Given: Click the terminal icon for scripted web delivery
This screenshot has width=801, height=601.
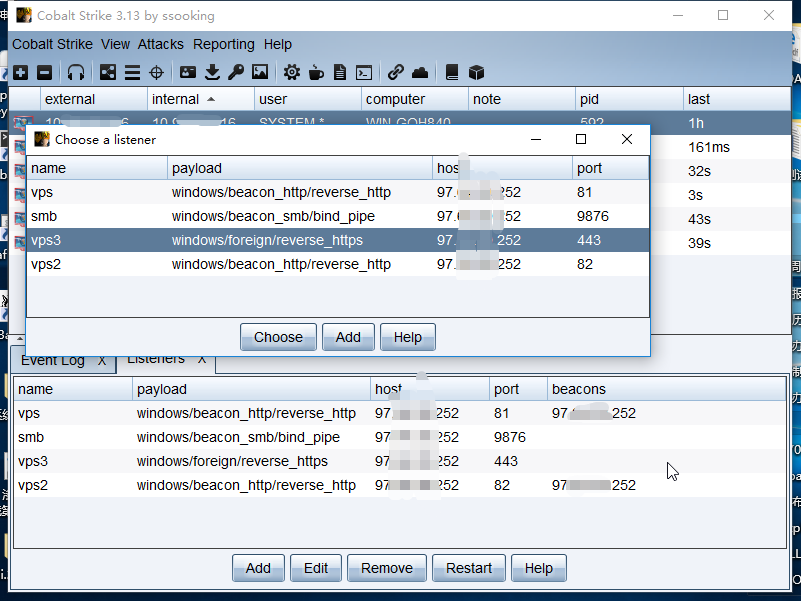Looking at the screenshot, I should pos(364,73).
